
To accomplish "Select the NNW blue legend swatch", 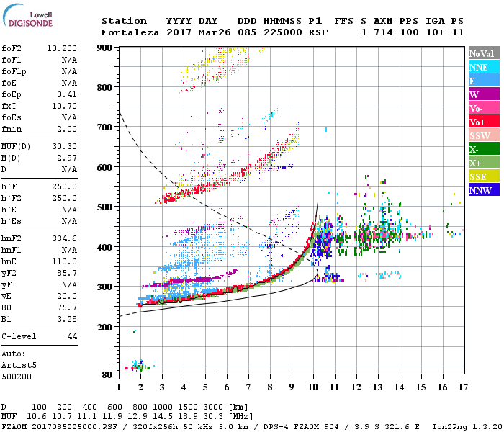I will click(484, 189).
